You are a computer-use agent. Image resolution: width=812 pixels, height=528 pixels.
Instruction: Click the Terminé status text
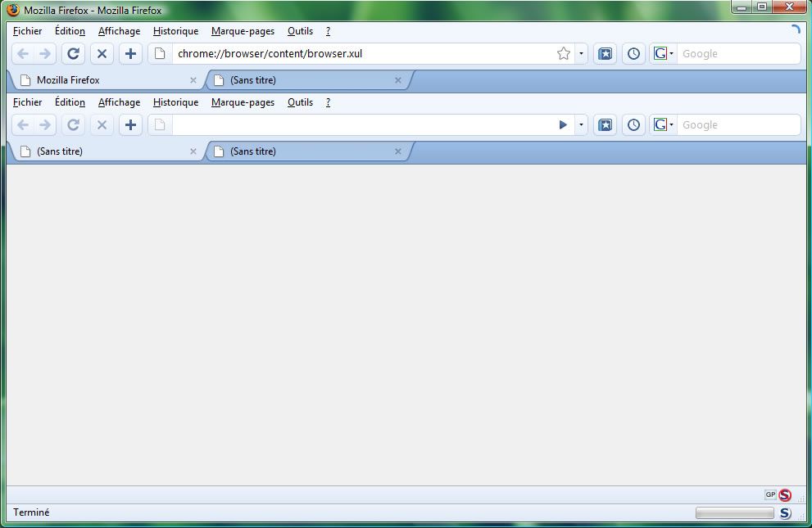(x=31, y=512)
